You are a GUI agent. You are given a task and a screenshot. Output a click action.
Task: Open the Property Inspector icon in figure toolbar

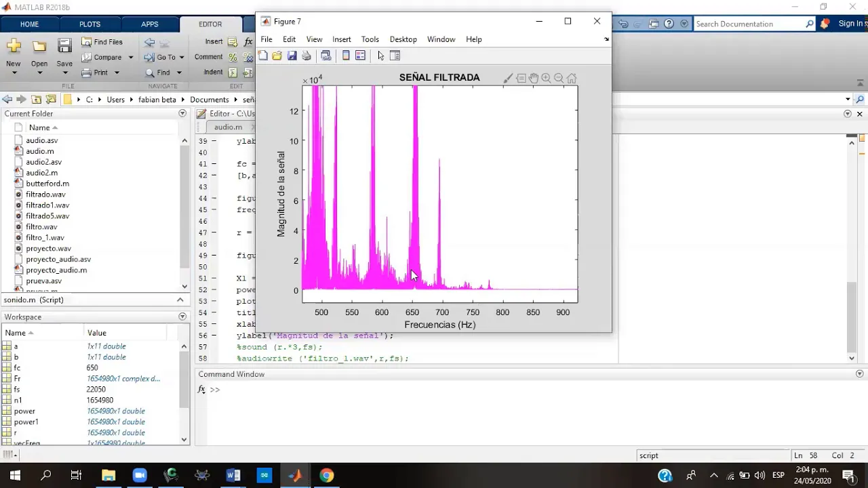coord(395,56)
